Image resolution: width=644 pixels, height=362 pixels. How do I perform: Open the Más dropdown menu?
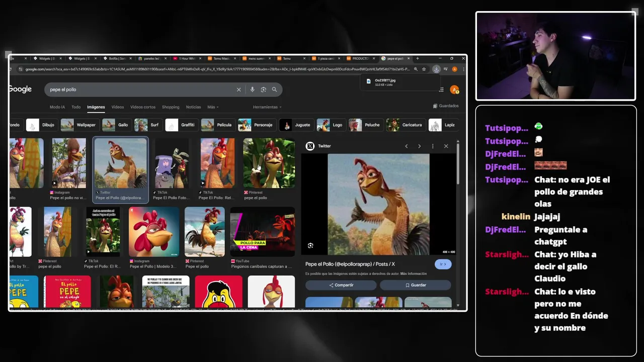[x=212, y=107]
